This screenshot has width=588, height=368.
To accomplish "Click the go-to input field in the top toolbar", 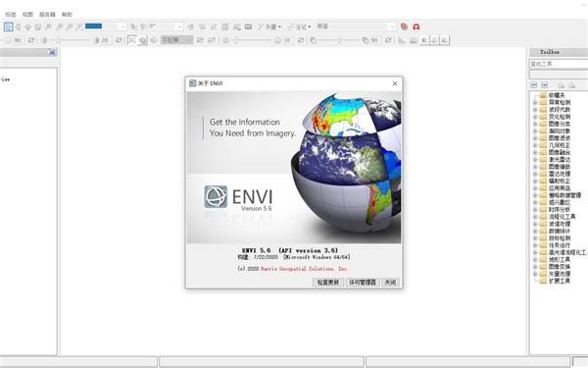I will pyautogui.click(x=357, y=26).
